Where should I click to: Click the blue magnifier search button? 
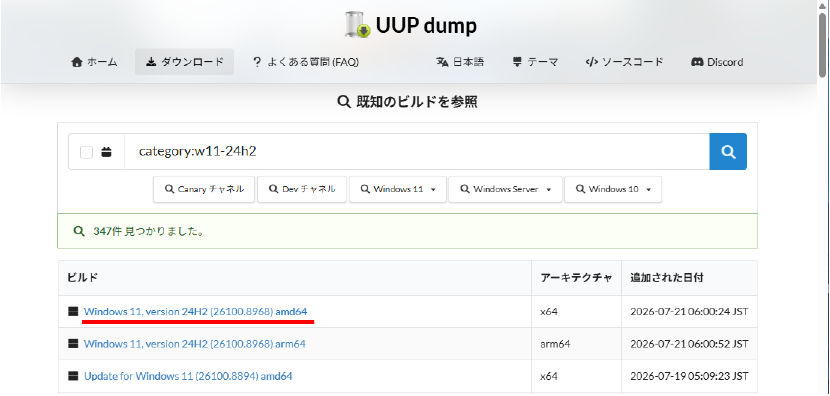point(728,152)
